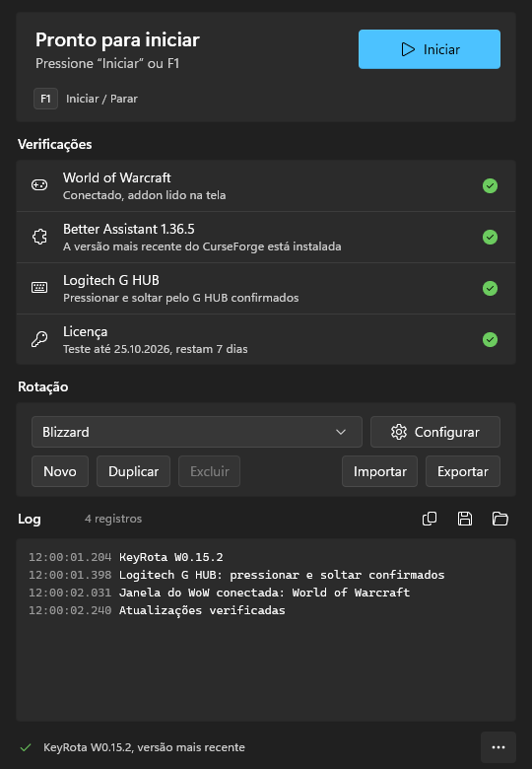This screenshot has height=769, width=532.
Task: Copy the log to clipboard icon
Action: tap(430, 519)
